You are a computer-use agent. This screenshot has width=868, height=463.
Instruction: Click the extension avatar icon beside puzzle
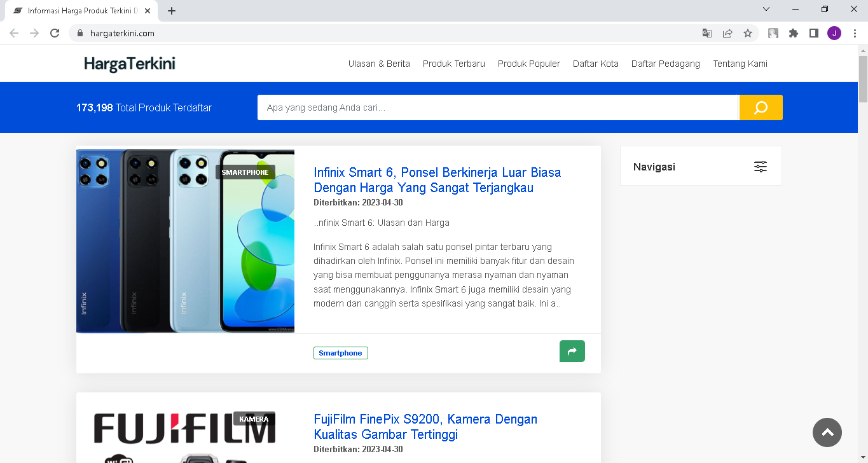773,33
